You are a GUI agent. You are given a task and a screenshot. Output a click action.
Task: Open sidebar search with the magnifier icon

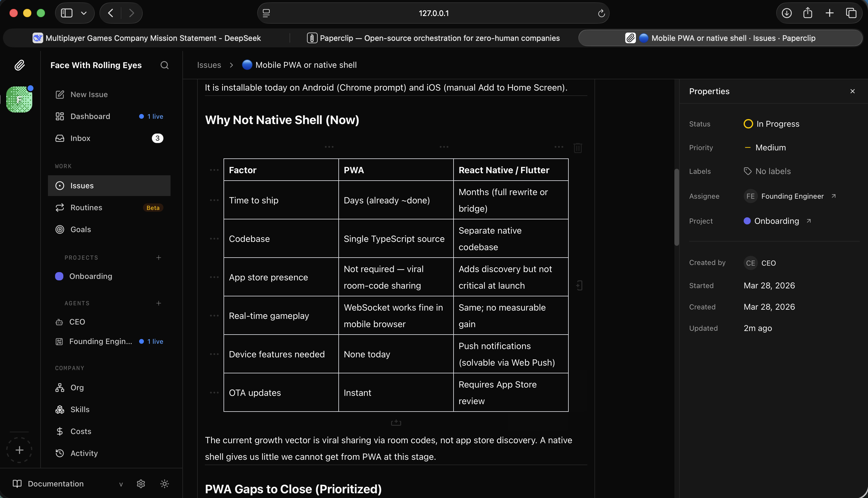(165, 65)
